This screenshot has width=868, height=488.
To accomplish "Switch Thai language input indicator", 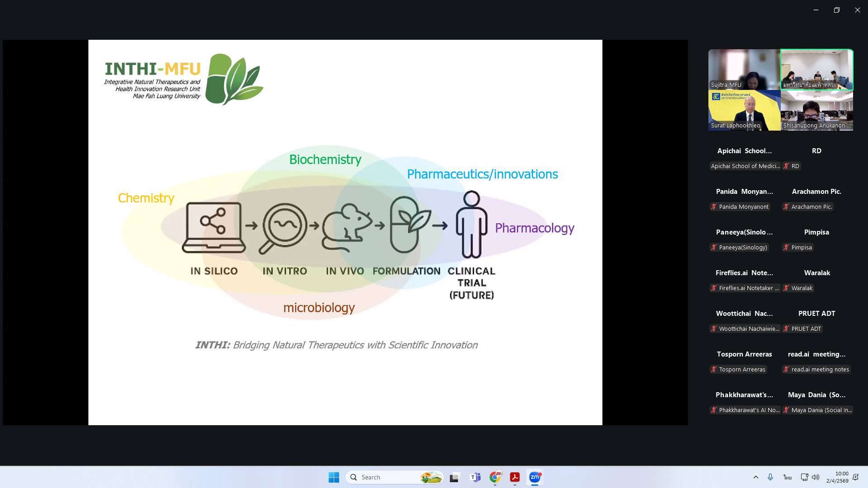I will [x=788, y=477].
